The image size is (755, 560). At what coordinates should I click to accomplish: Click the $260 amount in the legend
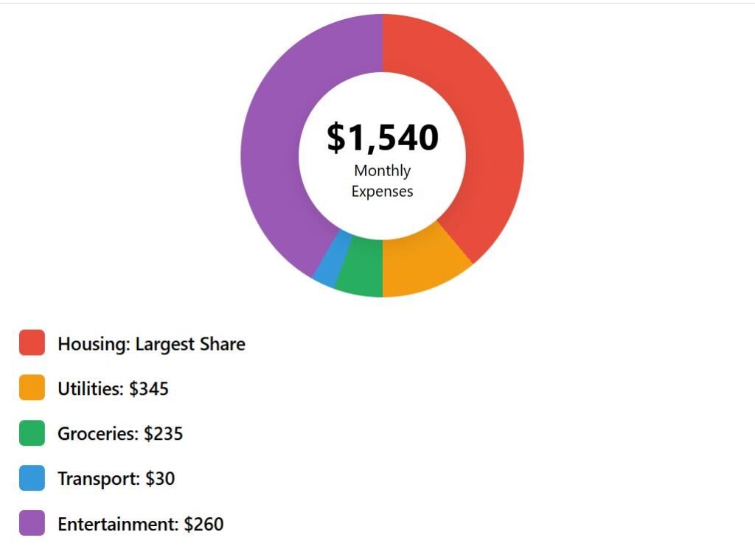(x=203, y=524)
